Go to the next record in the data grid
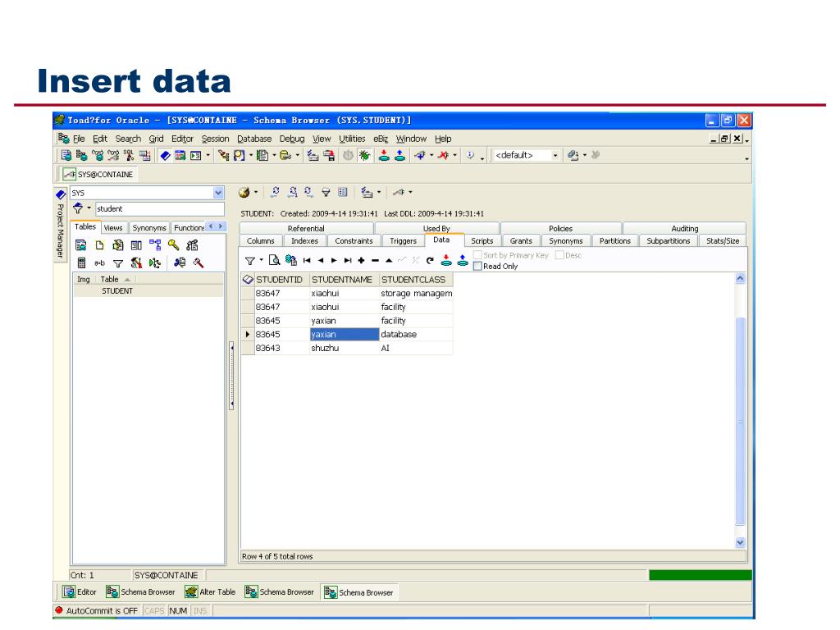Screen dimensions: 840x630 pos(334,260)
